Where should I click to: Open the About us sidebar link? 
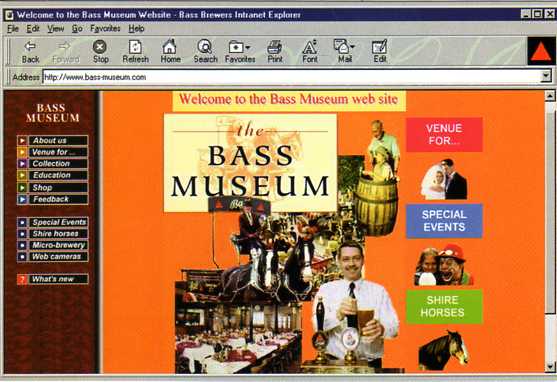pyautogui.click(x=52, y=140)
